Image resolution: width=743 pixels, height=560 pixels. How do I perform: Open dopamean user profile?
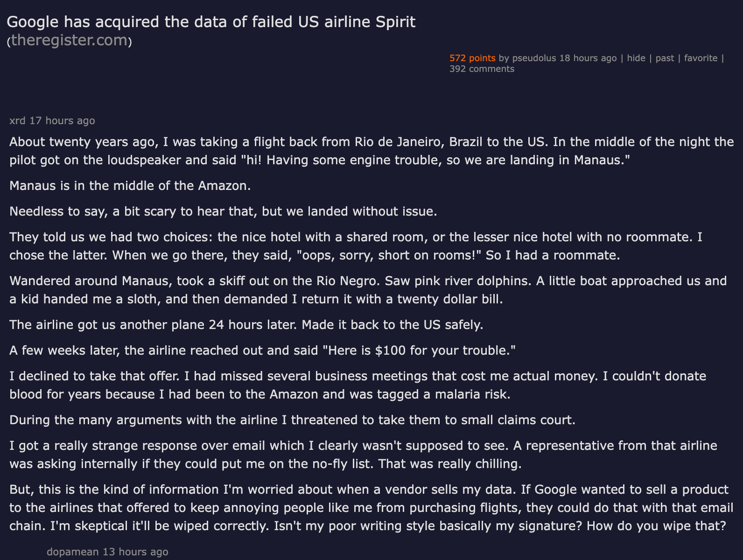73,552
